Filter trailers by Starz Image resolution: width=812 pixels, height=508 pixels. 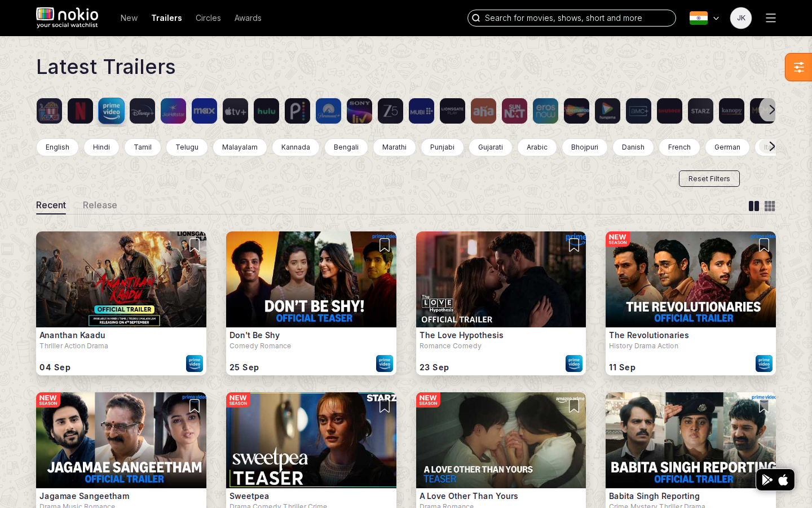700,111
